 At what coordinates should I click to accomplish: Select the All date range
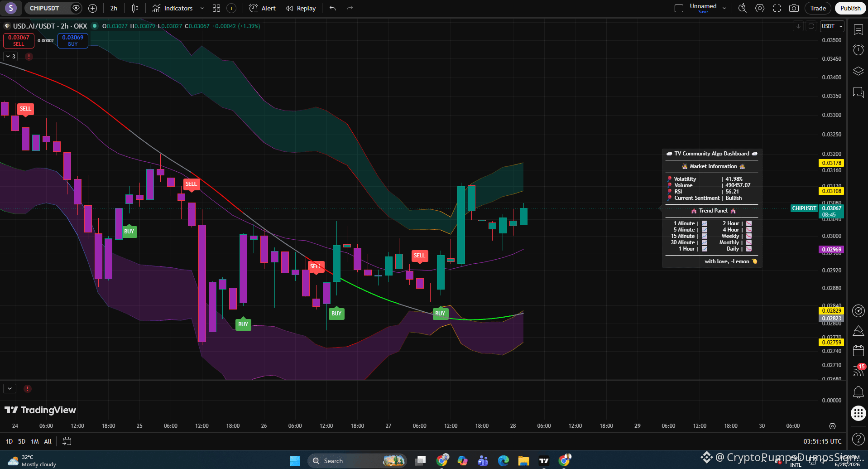click(x=48, y=441)
